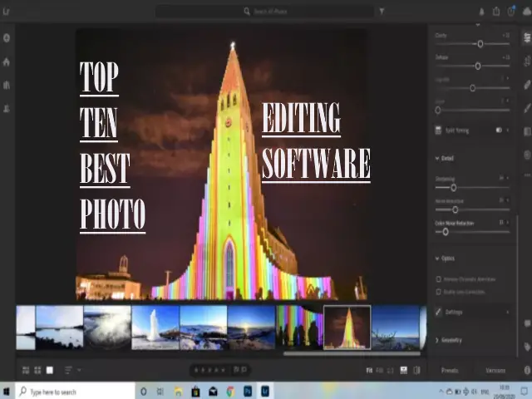
Task: Select the Healing Brush tool
Action: coord(527,85)
